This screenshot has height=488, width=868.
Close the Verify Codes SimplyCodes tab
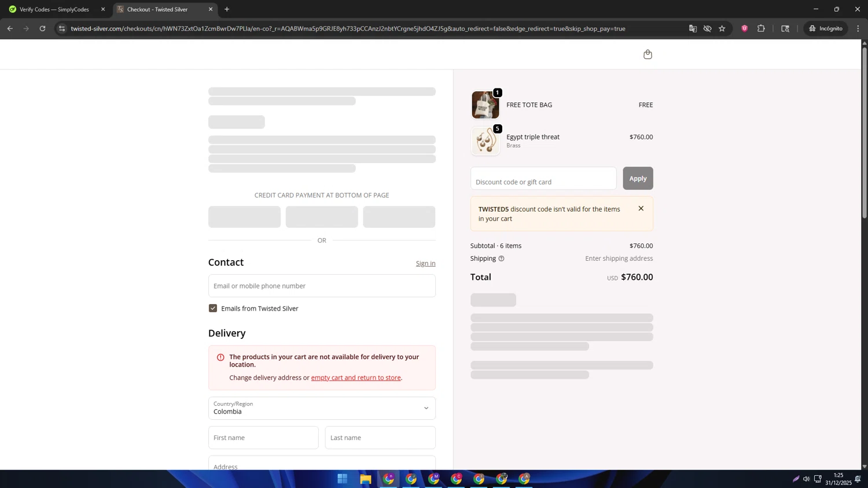pyautogui.click(x=103, y=9)
